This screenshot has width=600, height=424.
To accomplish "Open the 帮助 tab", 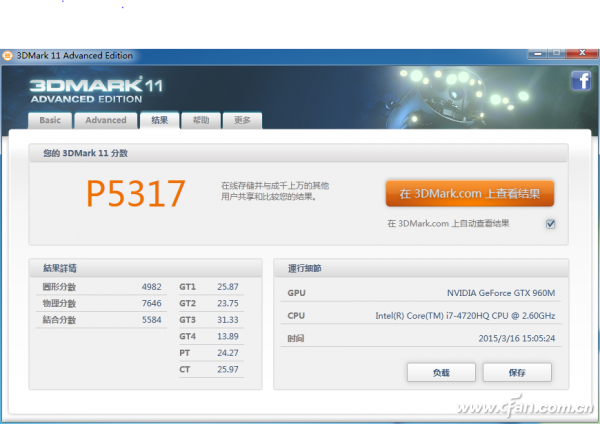I will tap(201, 120).
